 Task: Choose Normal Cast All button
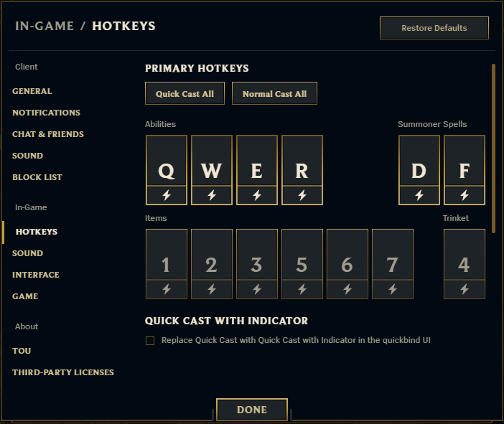[274, 94]
